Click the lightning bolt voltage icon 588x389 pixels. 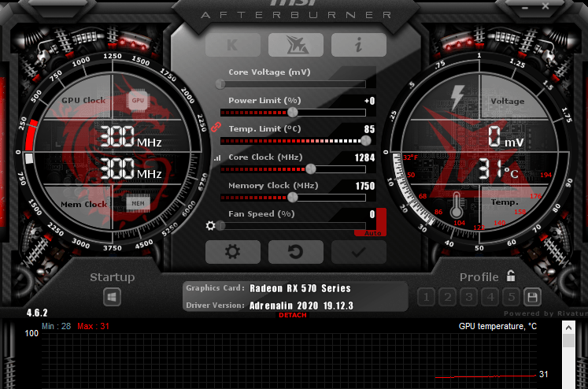tap(457, 98)
